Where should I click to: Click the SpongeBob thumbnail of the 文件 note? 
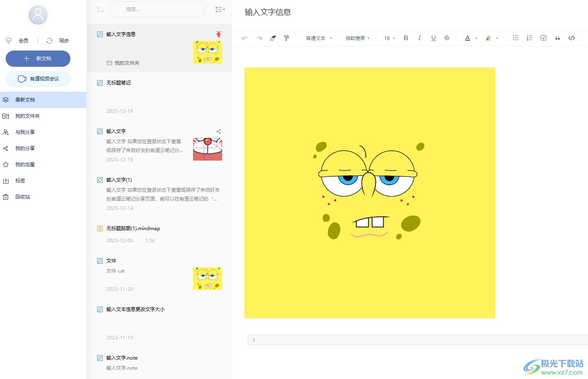(x=208, y=279)
